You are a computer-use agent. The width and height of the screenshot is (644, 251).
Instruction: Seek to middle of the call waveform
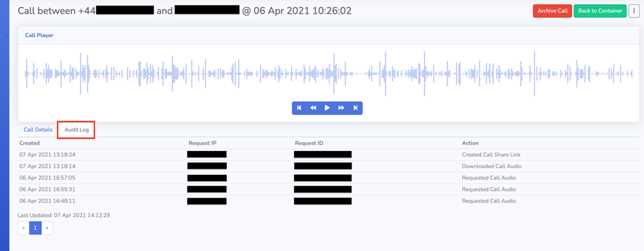pyautogui.click(x=329, y=73)
